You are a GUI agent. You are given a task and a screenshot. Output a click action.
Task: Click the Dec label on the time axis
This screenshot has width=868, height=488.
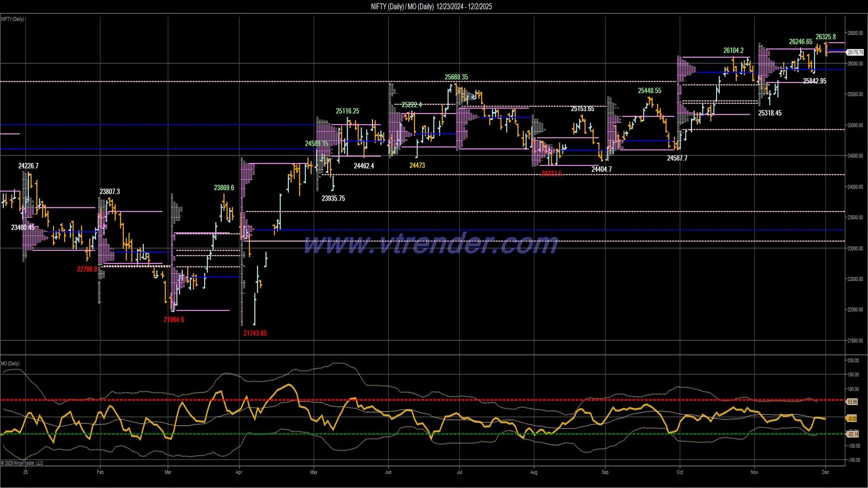826,472
